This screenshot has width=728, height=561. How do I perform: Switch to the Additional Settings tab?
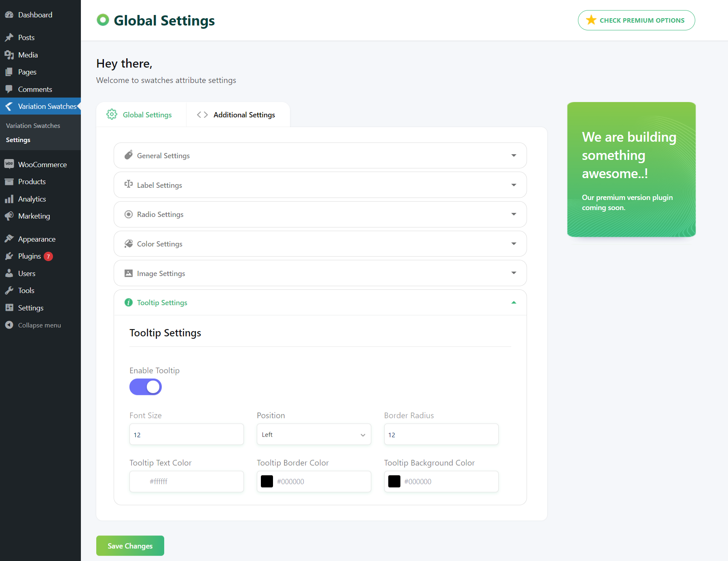click(238, 115)
